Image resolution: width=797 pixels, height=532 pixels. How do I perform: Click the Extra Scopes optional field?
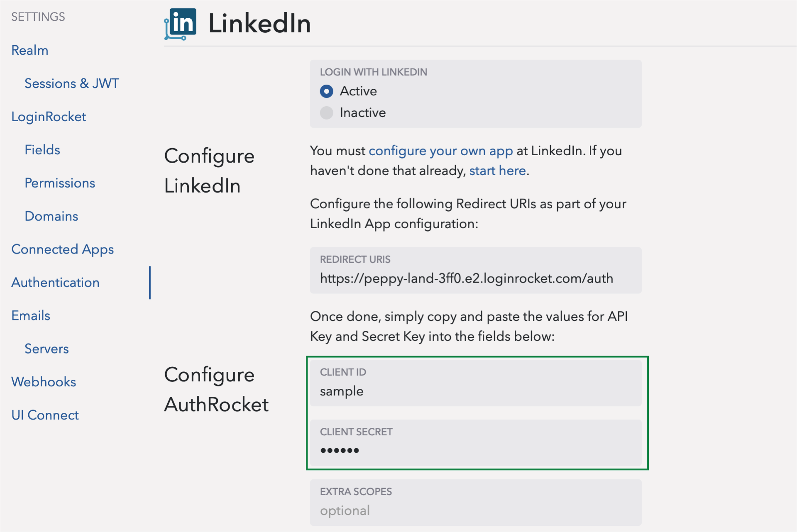coord(476,503)
